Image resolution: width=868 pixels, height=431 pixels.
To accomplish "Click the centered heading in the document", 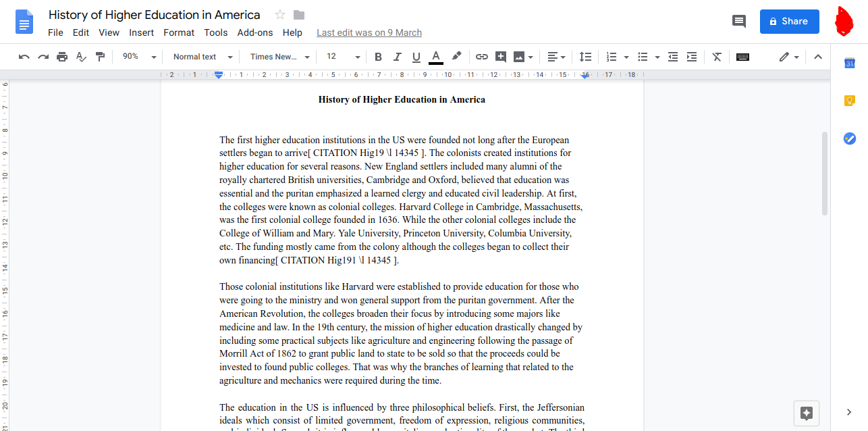I will [x=402, y=100].
